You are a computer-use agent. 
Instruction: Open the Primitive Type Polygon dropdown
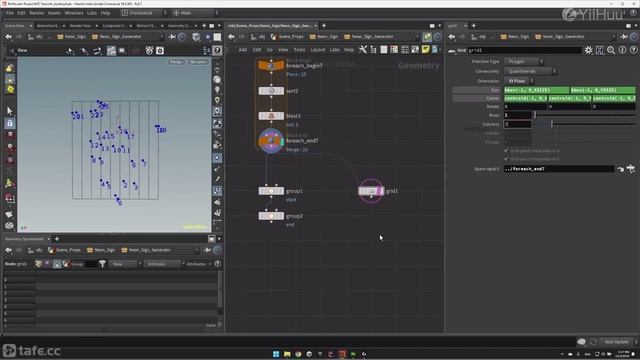(523, 61)
